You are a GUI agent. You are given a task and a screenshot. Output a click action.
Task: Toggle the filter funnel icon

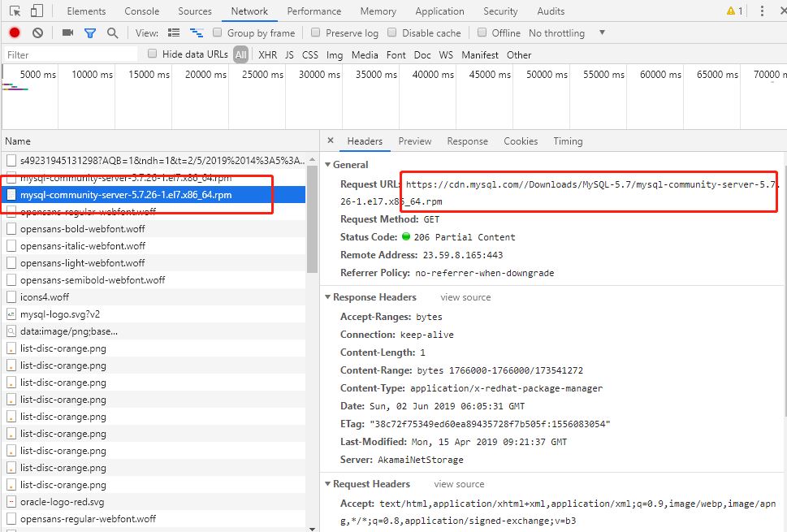click(90, 32)
